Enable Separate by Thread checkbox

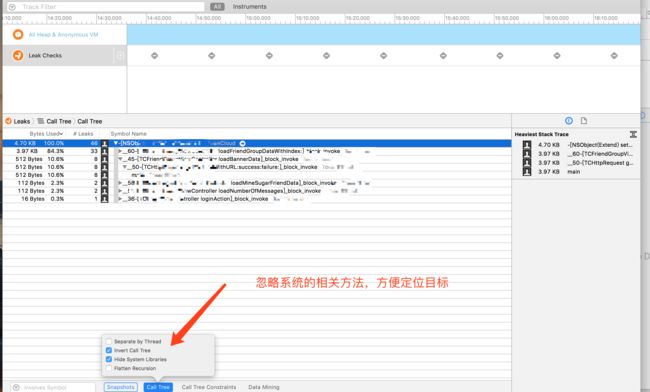tap(109, 341)
